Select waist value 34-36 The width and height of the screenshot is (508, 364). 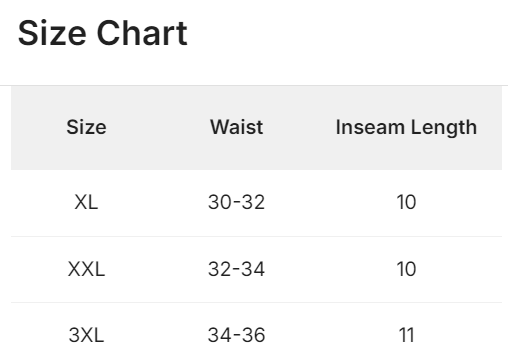(237, 335)
